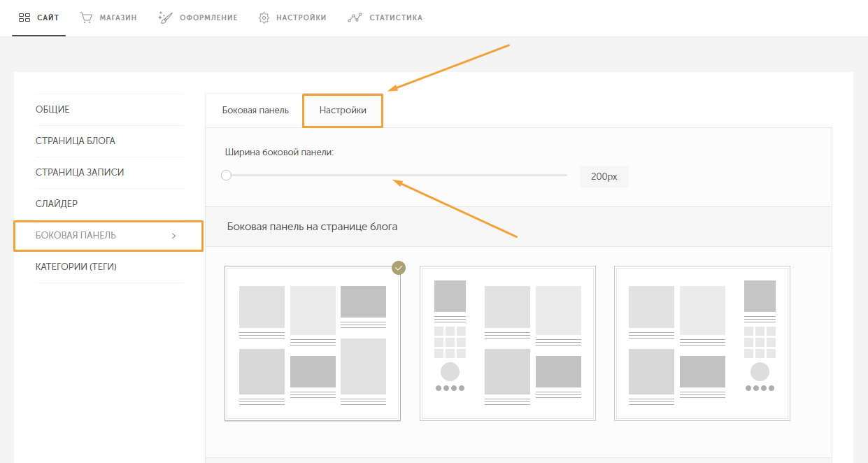Open the НАСТРОЙКИ top menu label
Image resolution: width=868 pixels, height=463 pixels.
point(301,17)
